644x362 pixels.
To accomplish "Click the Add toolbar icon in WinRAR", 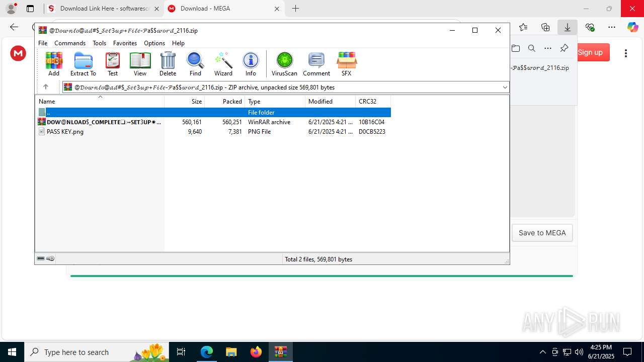I will [x=54, y=64].
